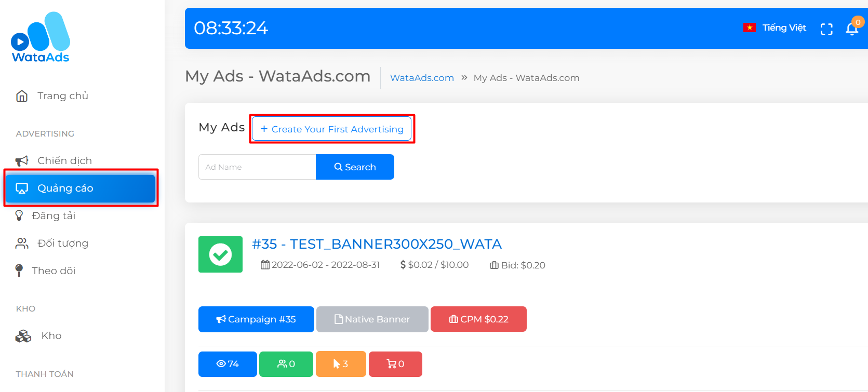This screenshot has width=868, height=392.
Task: Click the Search button
Action: coord(355,167)
